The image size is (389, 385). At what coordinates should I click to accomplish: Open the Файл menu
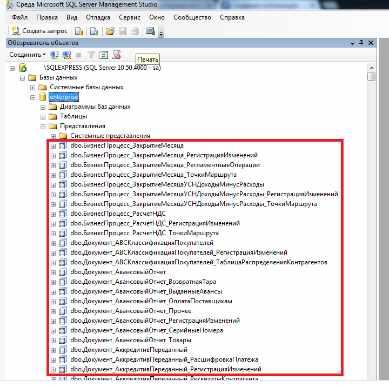click(20, 17)
